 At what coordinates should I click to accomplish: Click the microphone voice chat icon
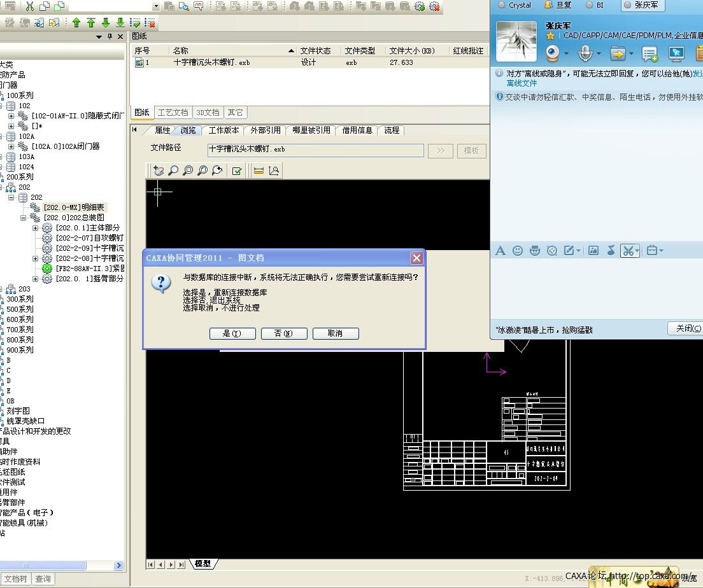585,53
